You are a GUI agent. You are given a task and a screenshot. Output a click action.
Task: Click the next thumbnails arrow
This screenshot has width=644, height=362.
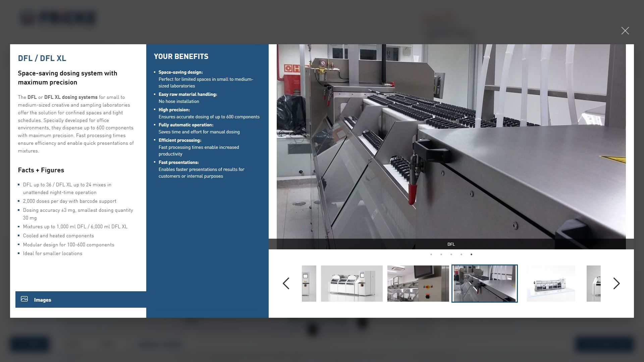[616, 284]
